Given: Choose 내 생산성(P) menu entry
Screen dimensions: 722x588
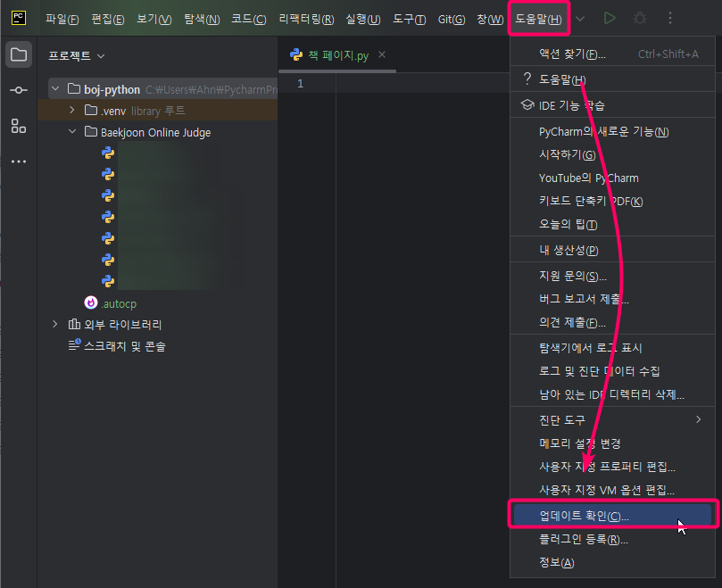Looking at the screenshot, I should (x=612, y=250).
